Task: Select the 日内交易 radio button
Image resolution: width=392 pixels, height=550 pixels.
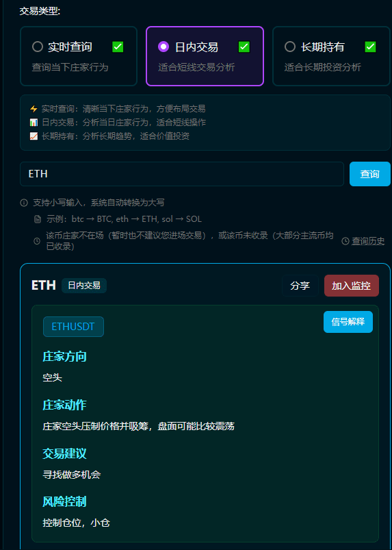Action: [164, 47]
